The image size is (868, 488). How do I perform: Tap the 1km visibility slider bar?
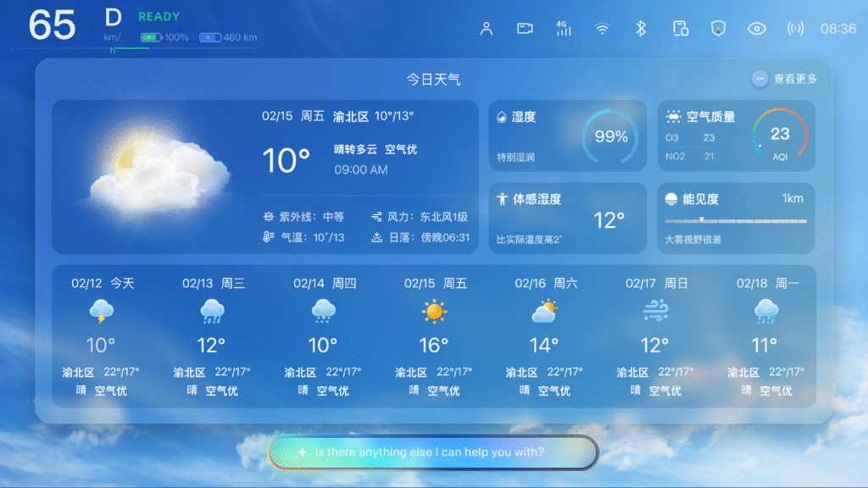tap(736, 221)
